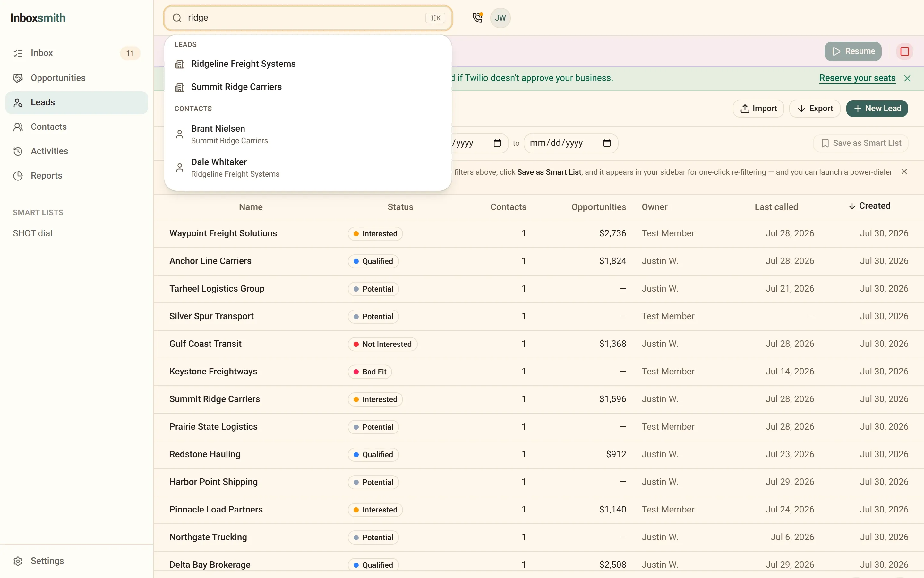
Task: Open Inbox in the sidebar
Action: 76,53
